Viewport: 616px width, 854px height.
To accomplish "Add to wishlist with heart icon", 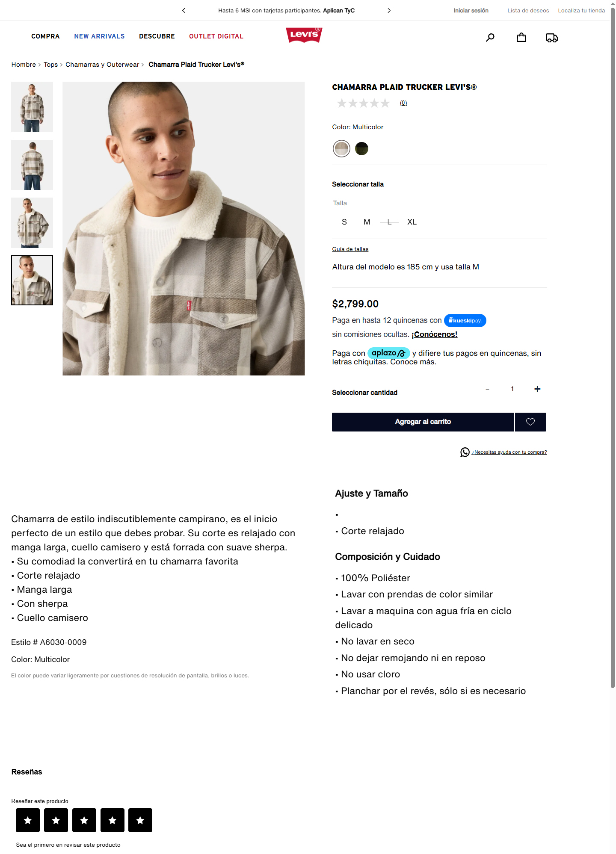I will pos(530,422).
